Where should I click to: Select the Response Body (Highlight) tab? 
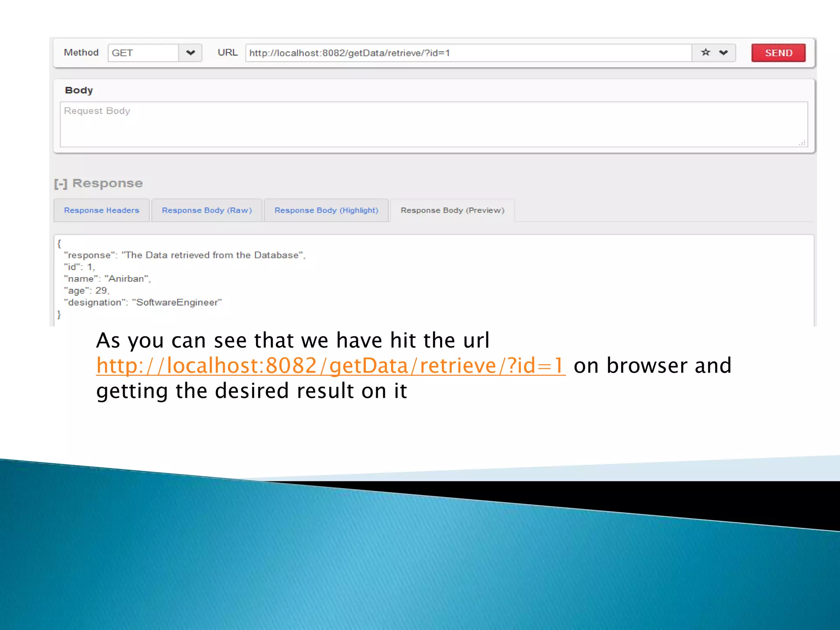[x=326, y=210]
